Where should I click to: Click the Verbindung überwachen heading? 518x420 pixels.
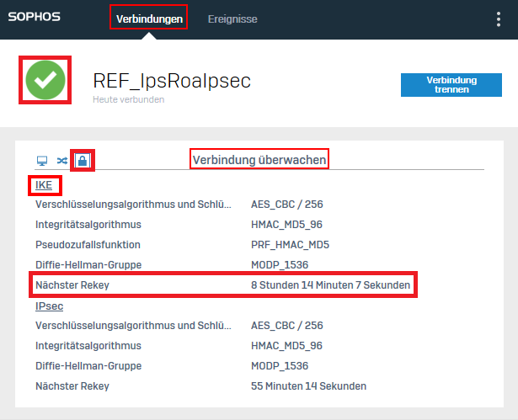(259, 158)
